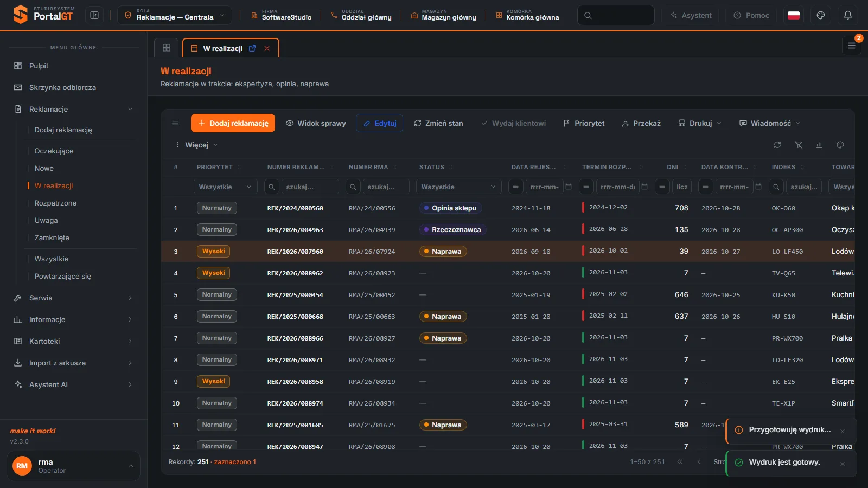Expand the rma user profile menu
This screenshot has width=868, height=488.
pos(73,466)
